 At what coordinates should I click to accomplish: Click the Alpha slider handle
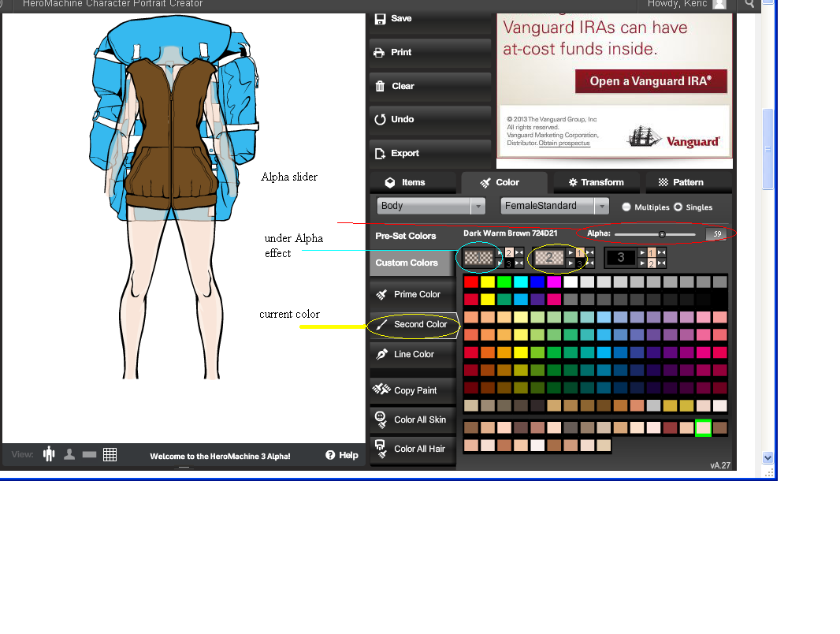(662, 234)
